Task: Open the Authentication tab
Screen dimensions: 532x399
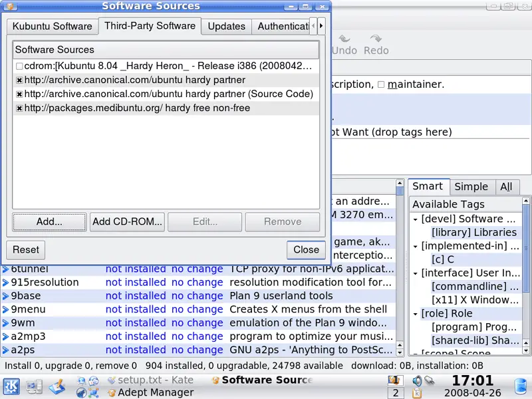Action: [281, 27]
